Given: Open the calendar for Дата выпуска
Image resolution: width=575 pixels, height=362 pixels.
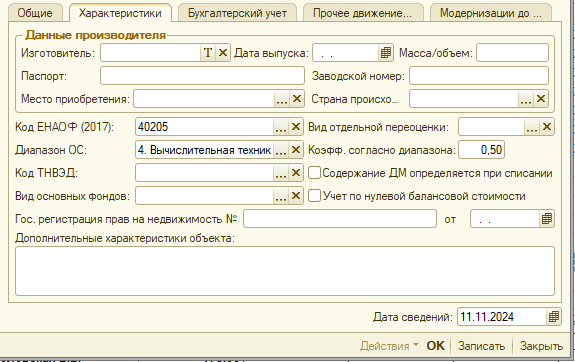Looking at the screenshot, I should pos(385,53).
